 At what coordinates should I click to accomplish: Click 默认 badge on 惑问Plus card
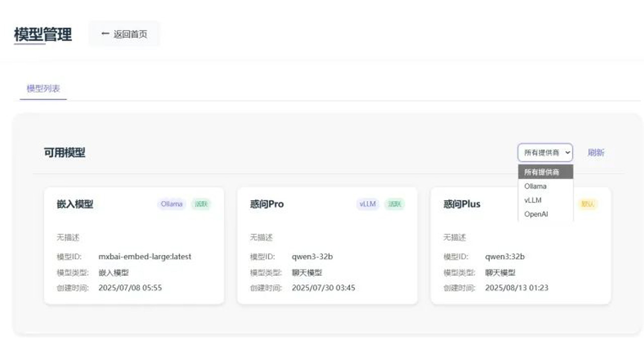588,204
